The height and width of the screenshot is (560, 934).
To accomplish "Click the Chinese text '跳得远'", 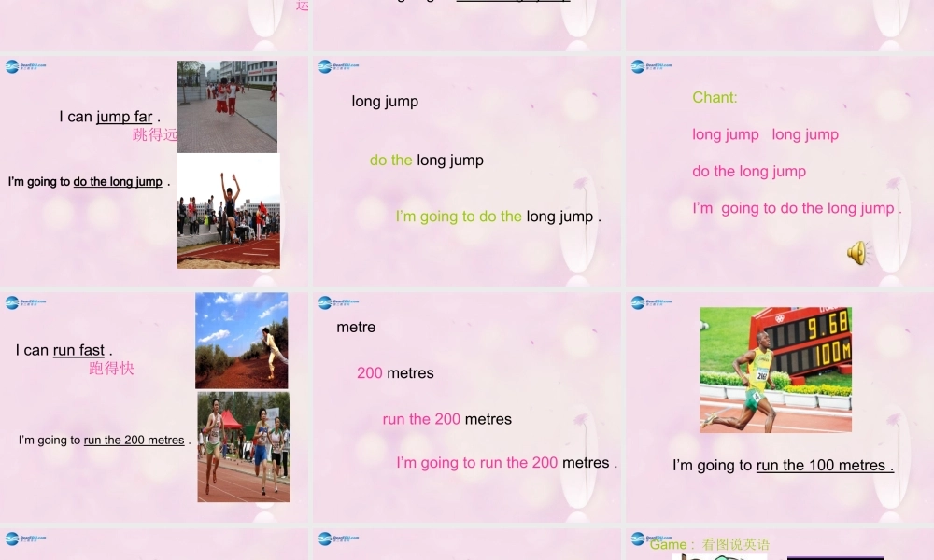I will [x=155, y=135].
